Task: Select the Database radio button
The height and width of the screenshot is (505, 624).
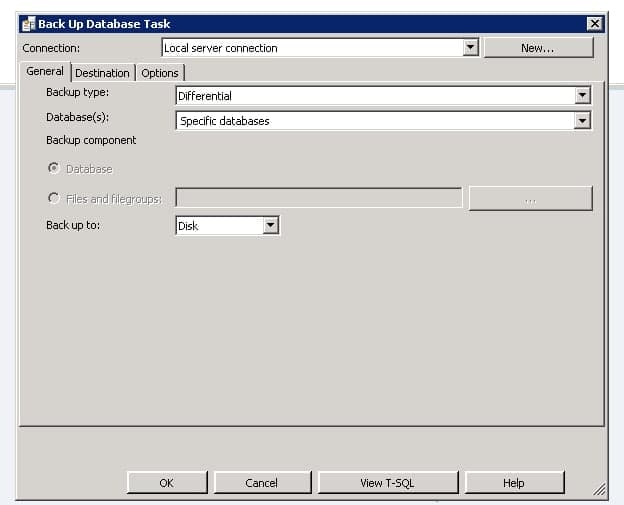Action: pos(54,168)
